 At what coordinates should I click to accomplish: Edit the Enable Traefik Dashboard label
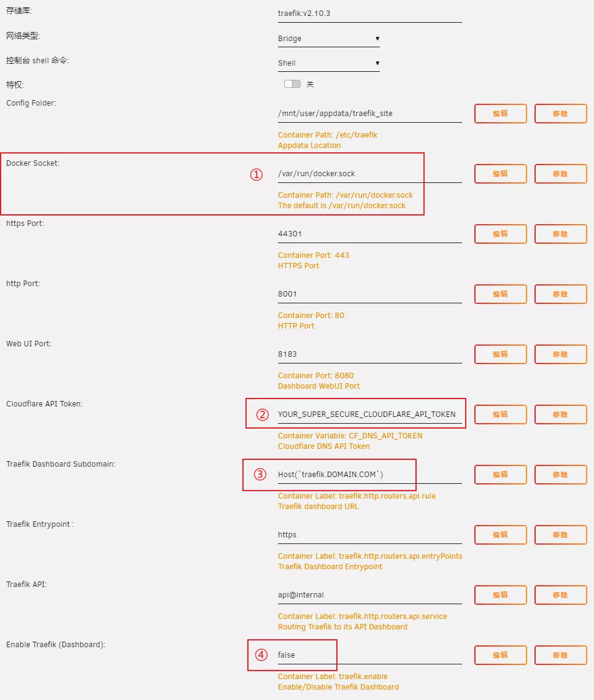[500, 655]
